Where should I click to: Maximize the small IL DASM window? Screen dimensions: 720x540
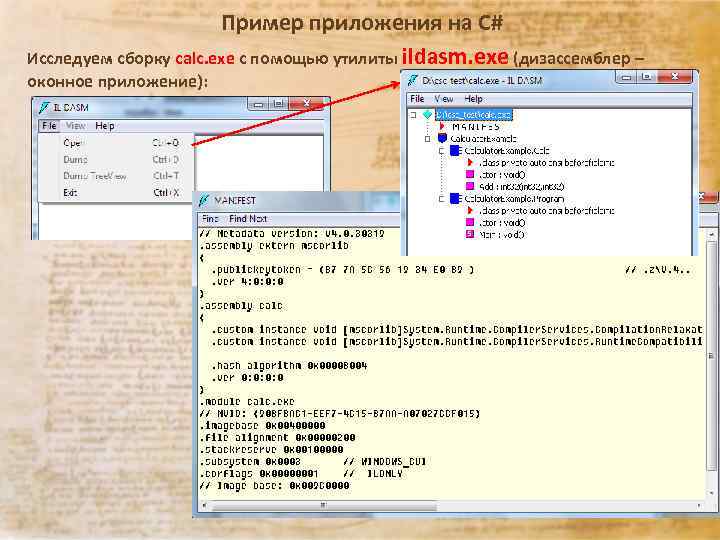(279, 104)
